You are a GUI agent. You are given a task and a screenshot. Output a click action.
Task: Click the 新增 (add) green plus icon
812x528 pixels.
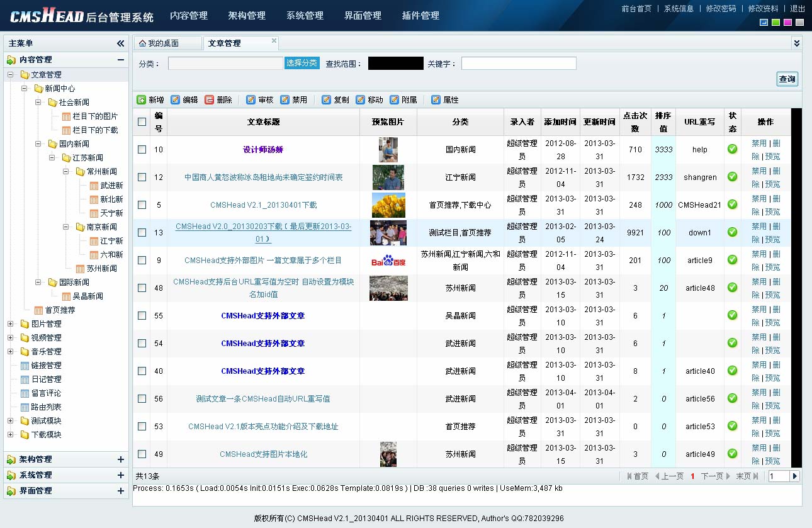tap(142, 100)
